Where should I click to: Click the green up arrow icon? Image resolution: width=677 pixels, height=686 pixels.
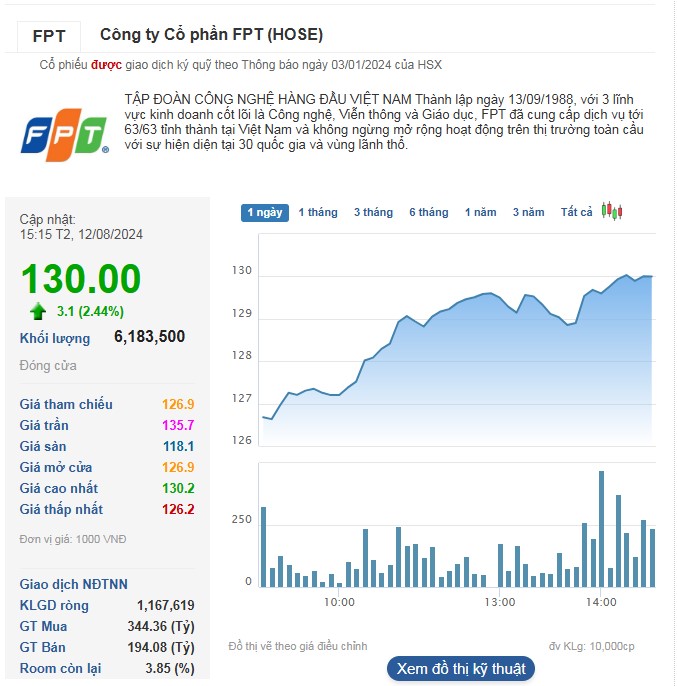(38, 310)
